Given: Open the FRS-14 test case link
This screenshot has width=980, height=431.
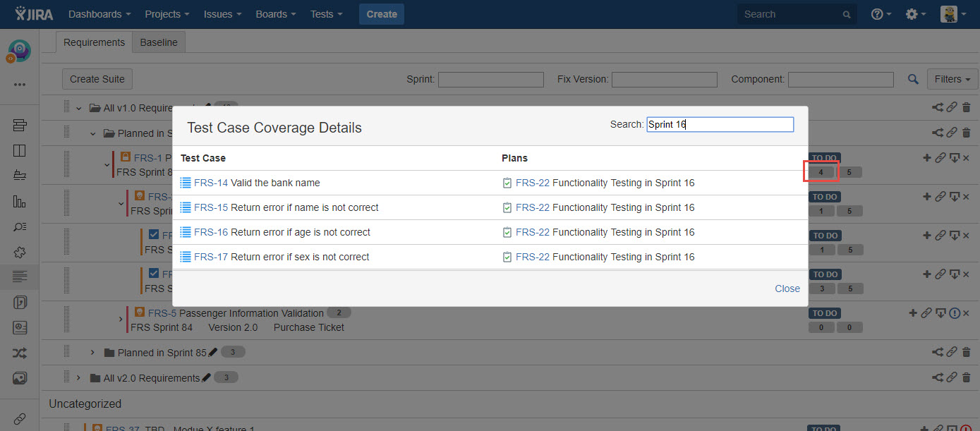Looking at the screenshot, I should (x=210, y=183).
